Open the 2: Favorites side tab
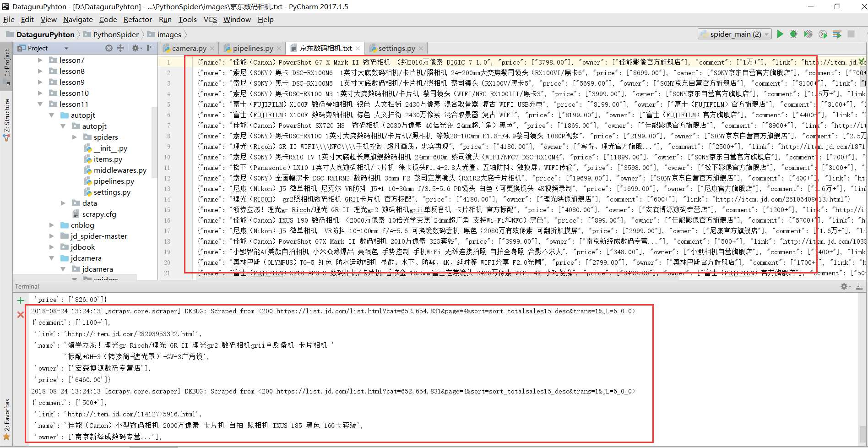 point(7,419)
